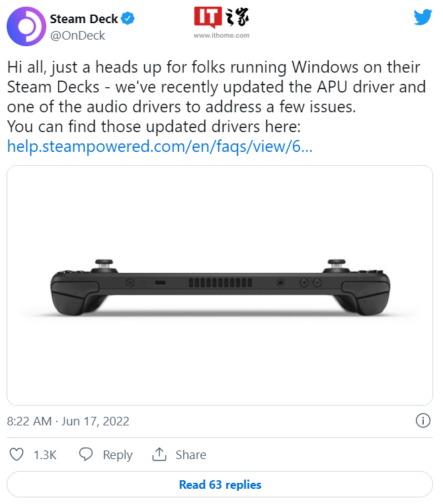Image resolution: width=443 pixels, height=504 pixels.
Task: Click the Reply text label
Action: coord(118,455)
